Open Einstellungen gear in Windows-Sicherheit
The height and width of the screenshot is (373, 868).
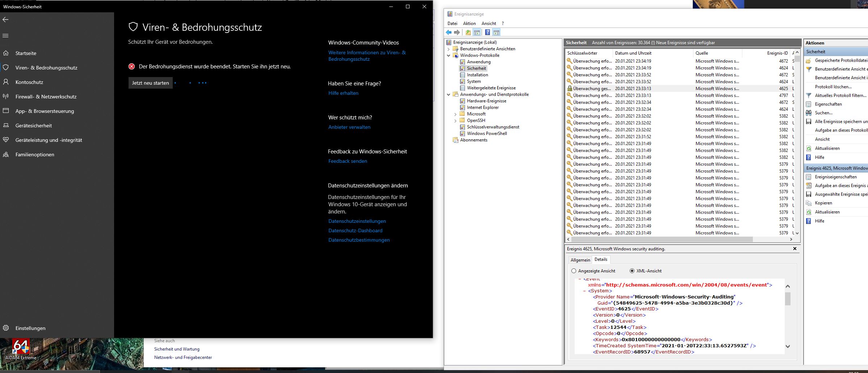[x=6, y=328]
